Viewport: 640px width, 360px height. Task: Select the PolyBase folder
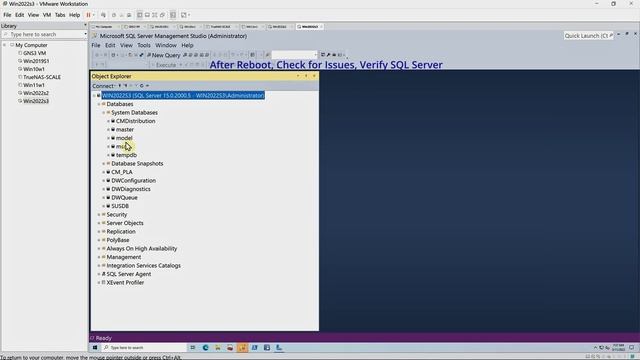pos(118,240)
